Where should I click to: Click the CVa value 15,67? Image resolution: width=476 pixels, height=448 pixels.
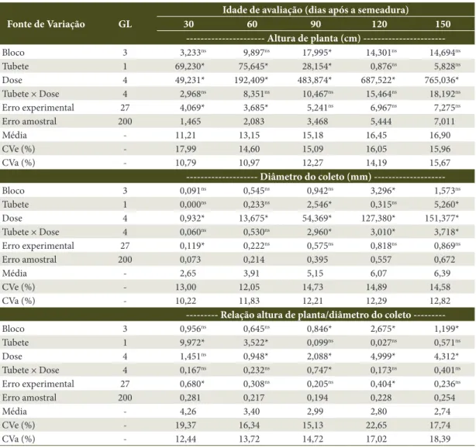440,163
